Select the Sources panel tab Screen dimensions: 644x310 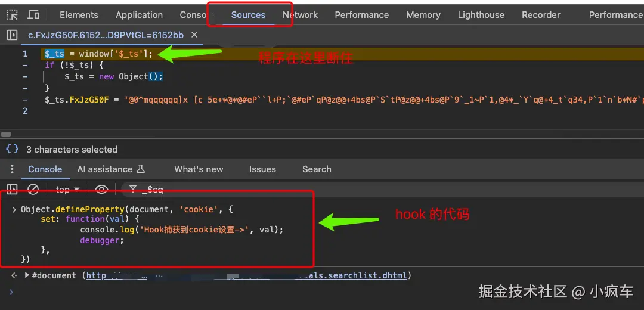tap(248, 15)
